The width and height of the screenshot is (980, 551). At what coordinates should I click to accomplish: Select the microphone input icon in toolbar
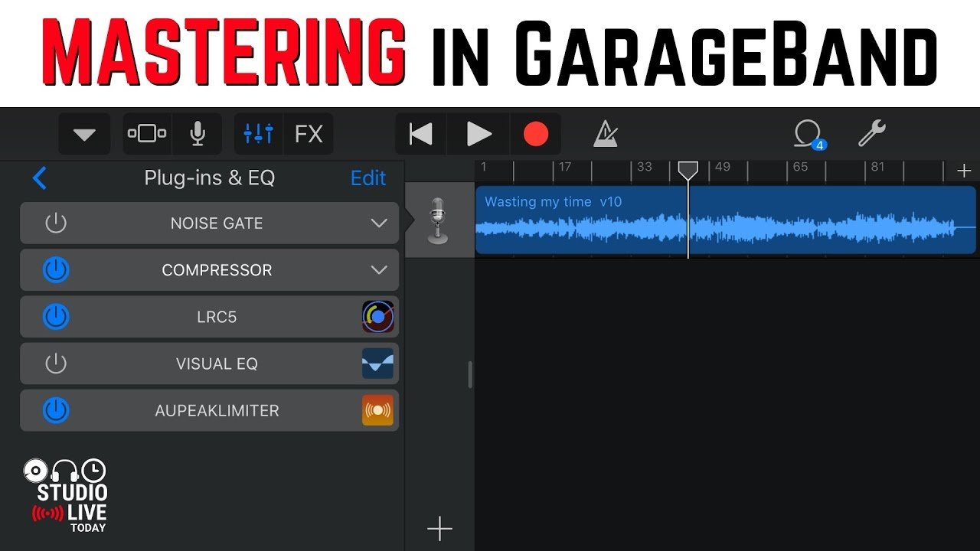click(198, 135)
